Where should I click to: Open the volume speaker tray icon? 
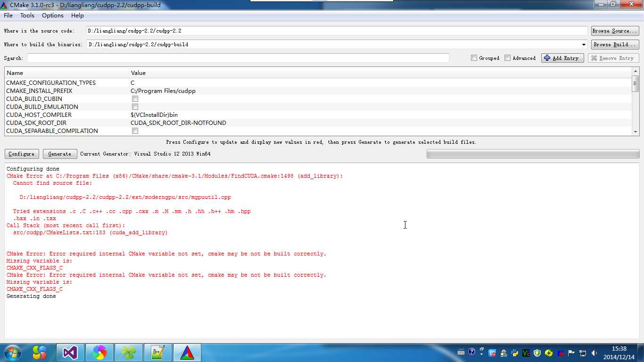(x=594, y=353)
